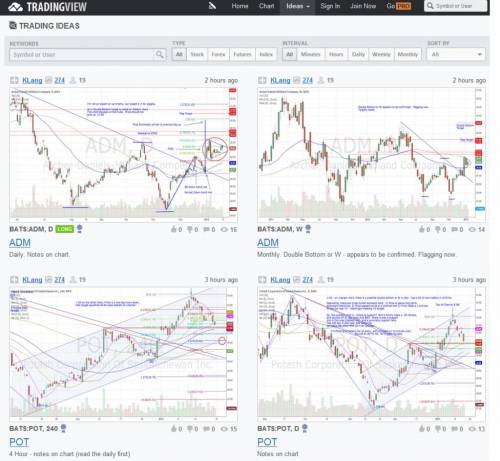Image resolution: width=500 pixels, height=461 pixels.
Task: Go to the Chart menu item
Action: coord(267,6)
